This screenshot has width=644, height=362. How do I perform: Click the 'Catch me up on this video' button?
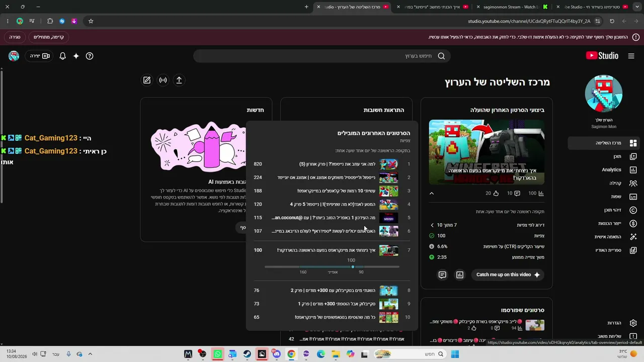coord(508,275)
